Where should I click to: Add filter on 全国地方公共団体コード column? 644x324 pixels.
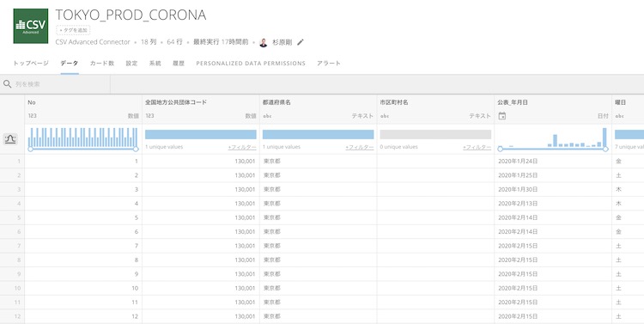(x=242, y=147)
